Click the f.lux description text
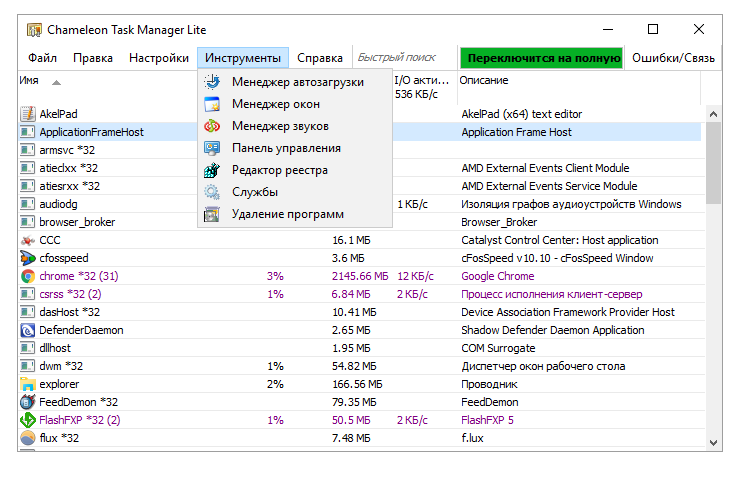Screen dimensions: 746x480 tap(472, 438)
